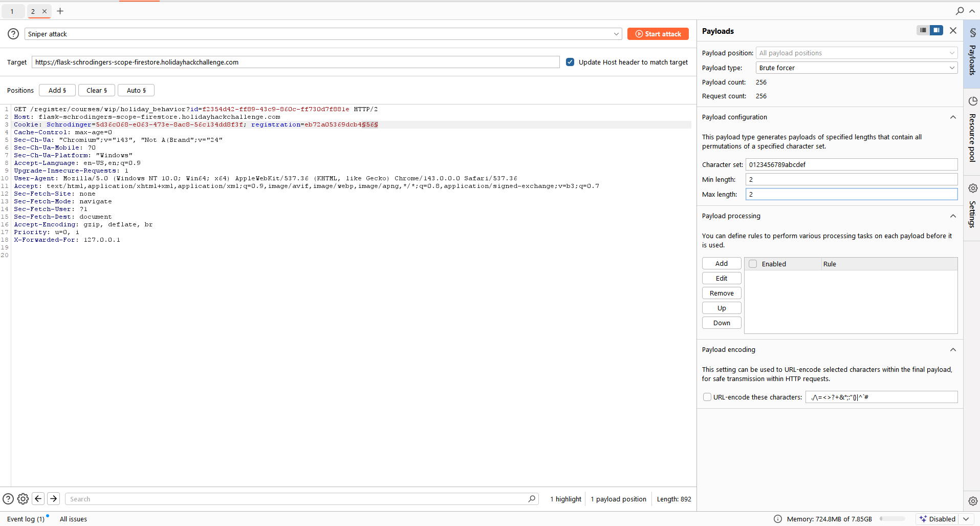Click the Min length field
Viewport: 980px width, 526px height.
pos(852,179)
